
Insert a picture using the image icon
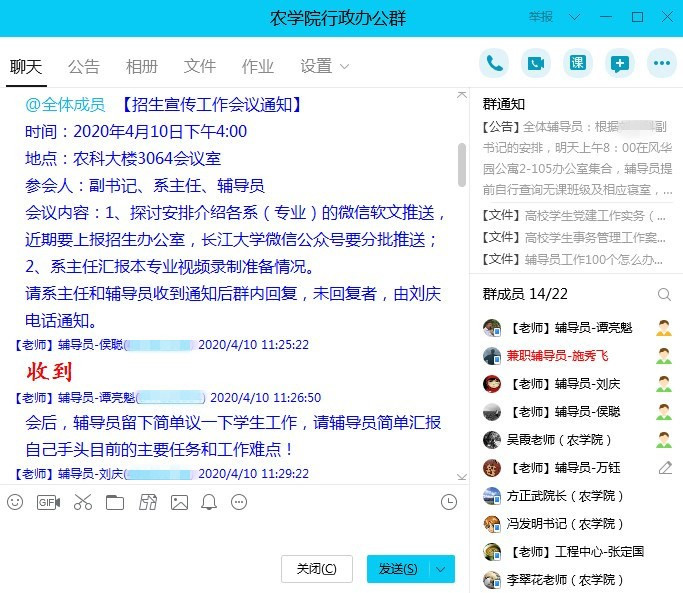(x=179, y=502)
